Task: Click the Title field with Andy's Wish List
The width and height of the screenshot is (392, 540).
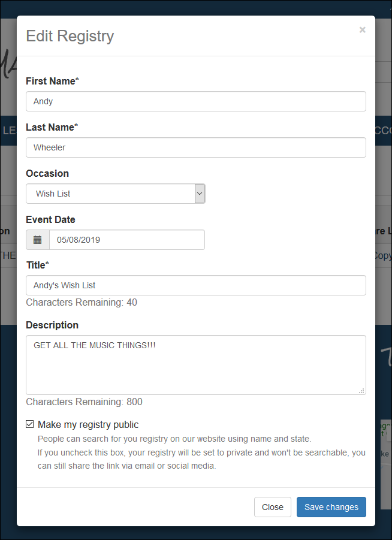Action: [196, 285]
